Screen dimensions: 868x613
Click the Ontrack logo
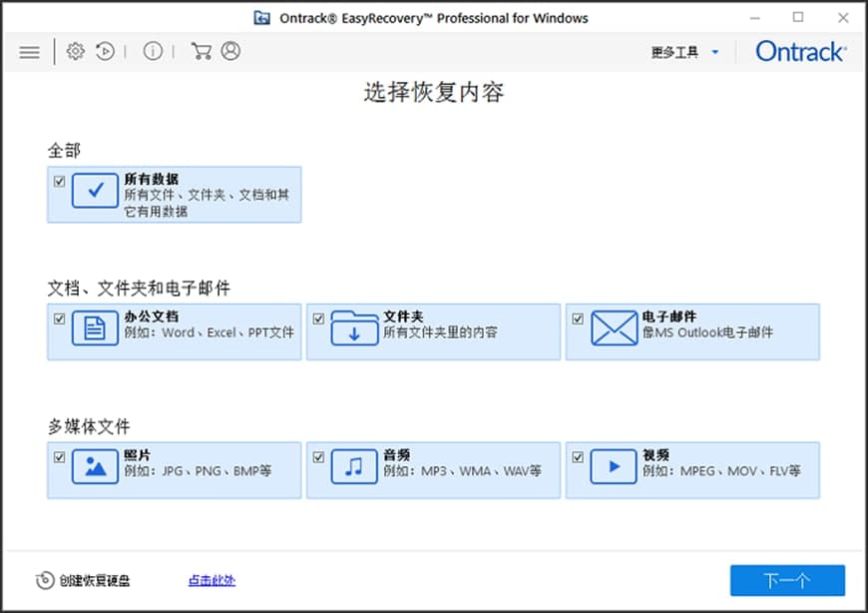(799, 51)
